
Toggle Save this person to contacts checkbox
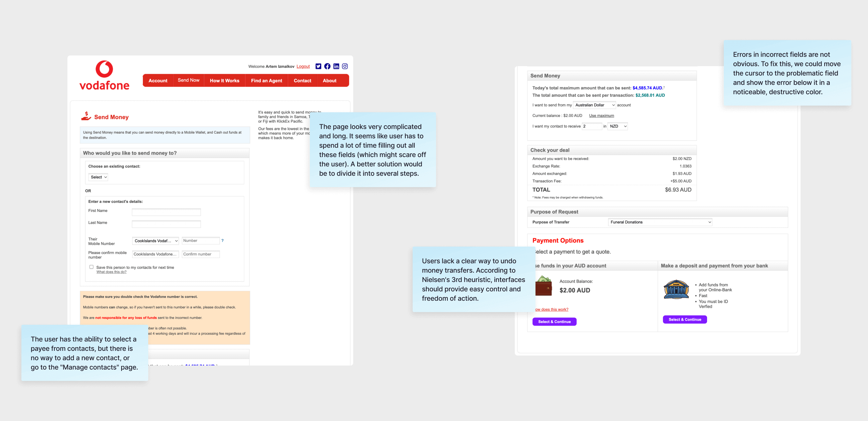[x=90, y=267]
